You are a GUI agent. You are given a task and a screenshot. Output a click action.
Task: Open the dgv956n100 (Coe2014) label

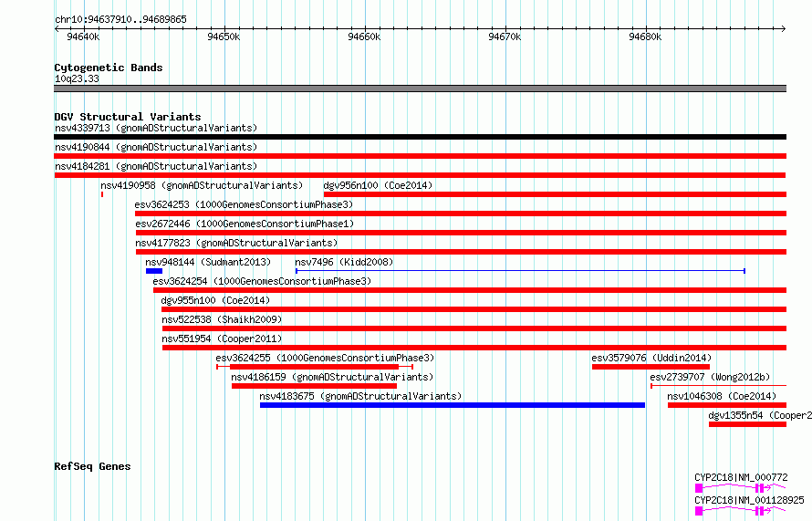378,185
